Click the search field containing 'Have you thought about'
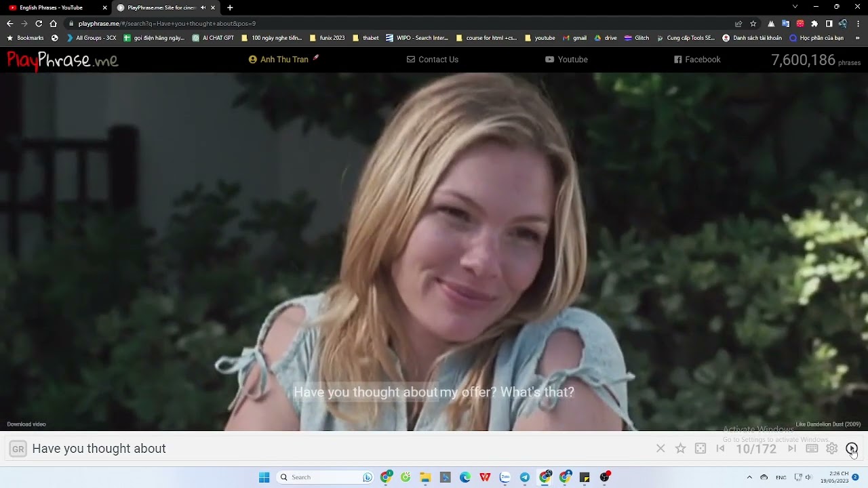868x488 pixels. pyautogui.click(x=339, y=449)
